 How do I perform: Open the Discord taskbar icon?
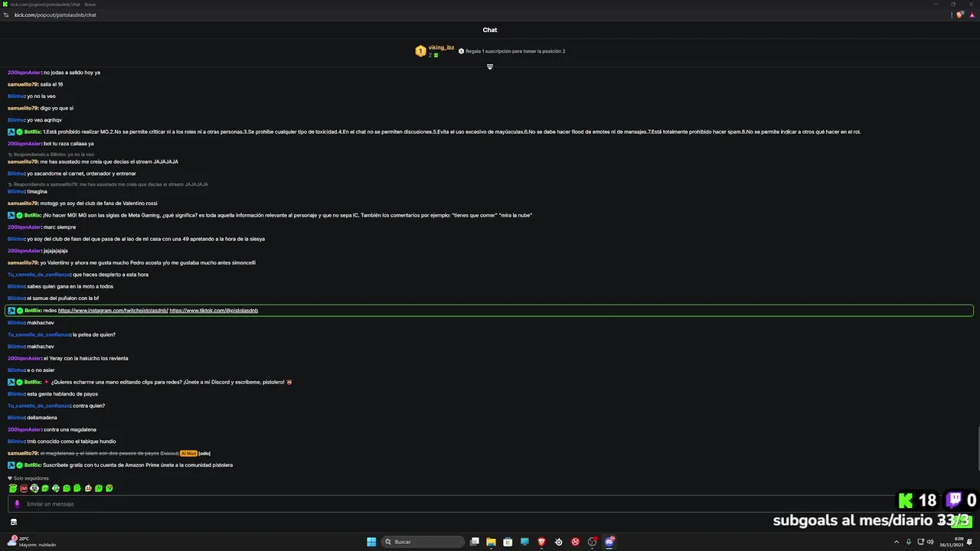[609, 542]
